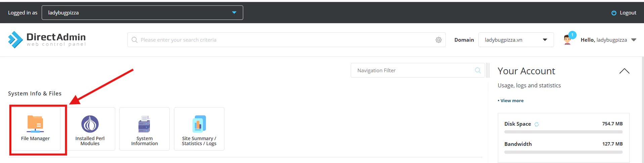Screen dimensions: 644x163
Task: Click the Bandwidth usage bar
Action: 563,152
